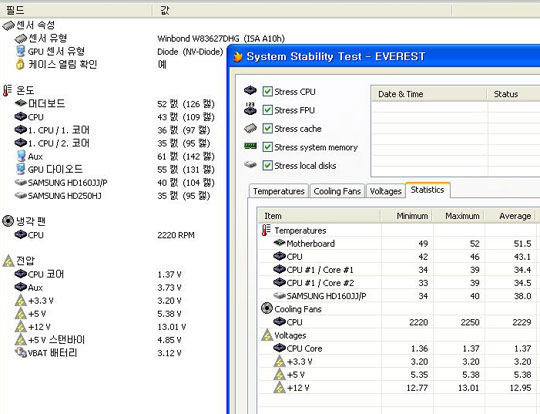Click the Motherboard icon in Statistics list
The image size is (540, 414).
(x=279, y=243)
